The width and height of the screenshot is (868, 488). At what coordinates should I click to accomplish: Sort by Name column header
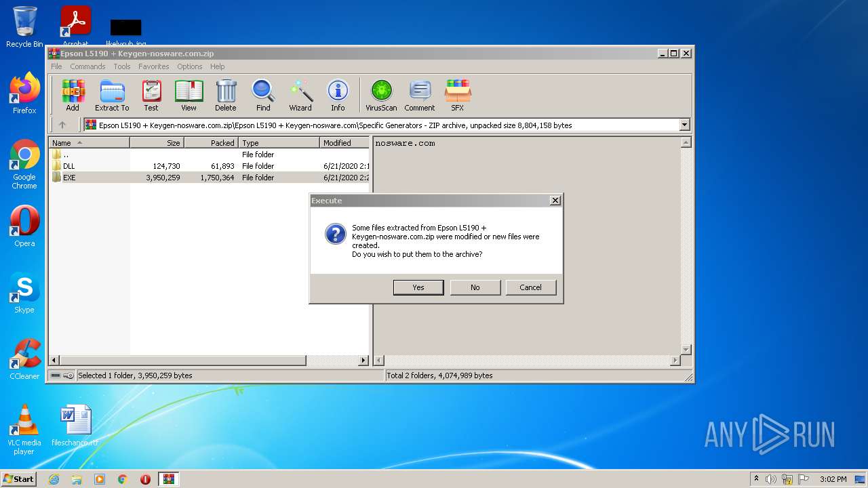coord(90,143)
